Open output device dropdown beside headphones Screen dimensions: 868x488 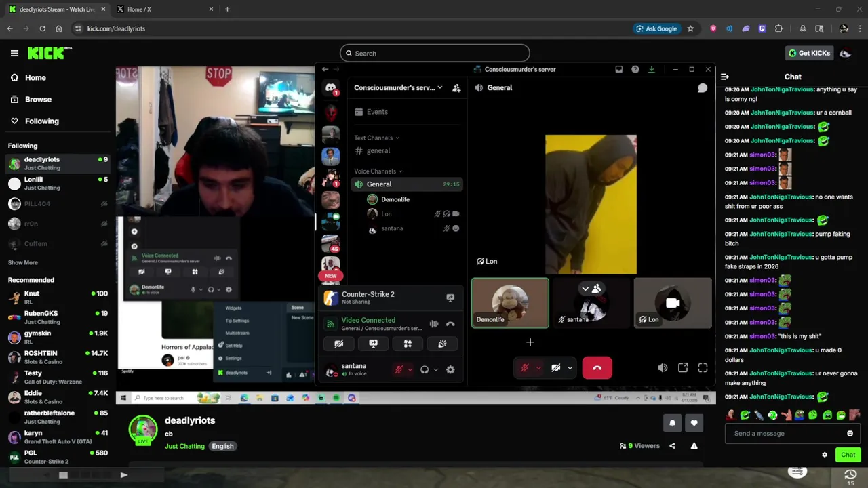(435, 369)
